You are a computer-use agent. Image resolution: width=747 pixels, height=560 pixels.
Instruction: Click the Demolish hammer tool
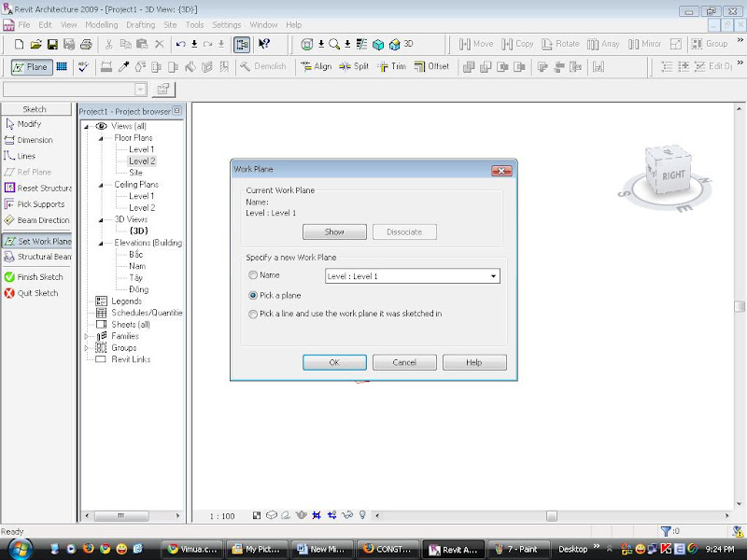263,66
